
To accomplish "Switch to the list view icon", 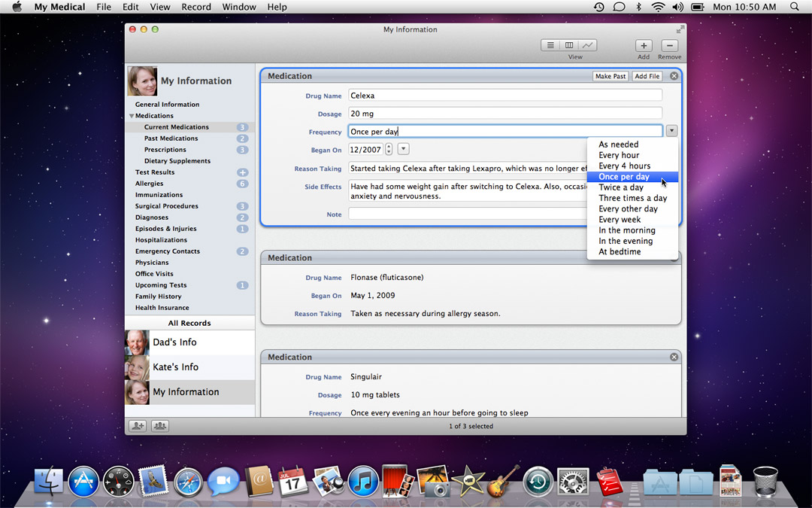I will [x=550, y=46].
